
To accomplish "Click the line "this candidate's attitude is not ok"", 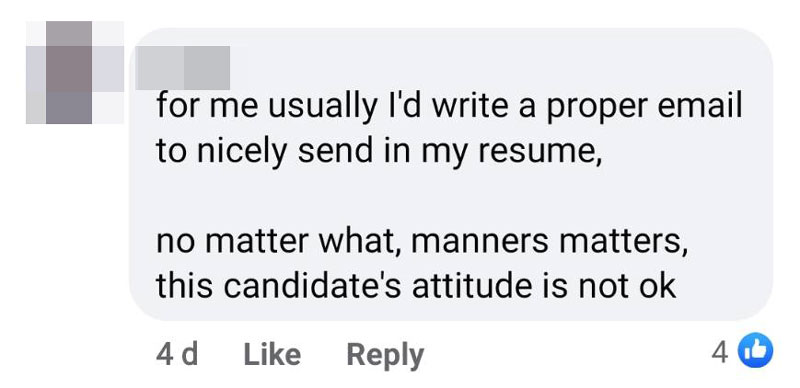I will point(416,286).
